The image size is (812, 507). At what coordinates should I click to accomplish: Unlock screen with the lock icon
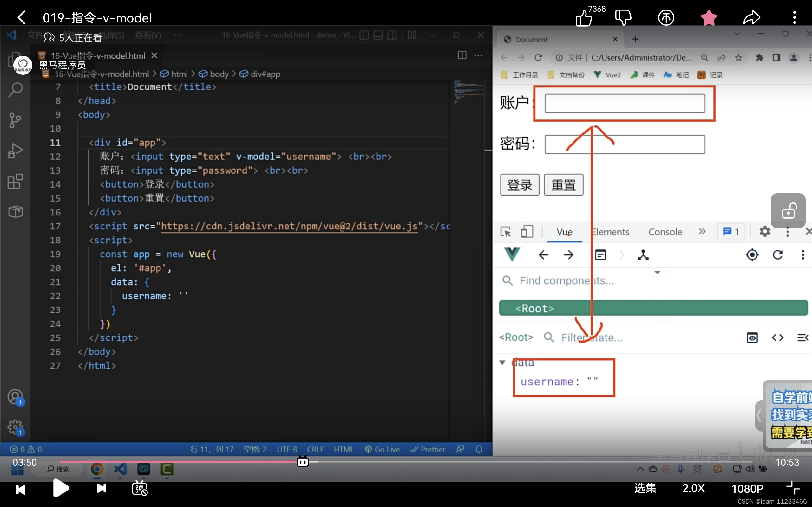[x=788, y=211]
